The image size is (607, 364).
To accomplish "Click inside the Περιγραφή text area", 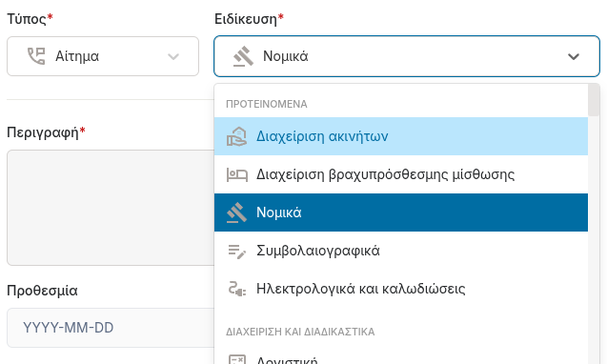I will pos(111,208).
